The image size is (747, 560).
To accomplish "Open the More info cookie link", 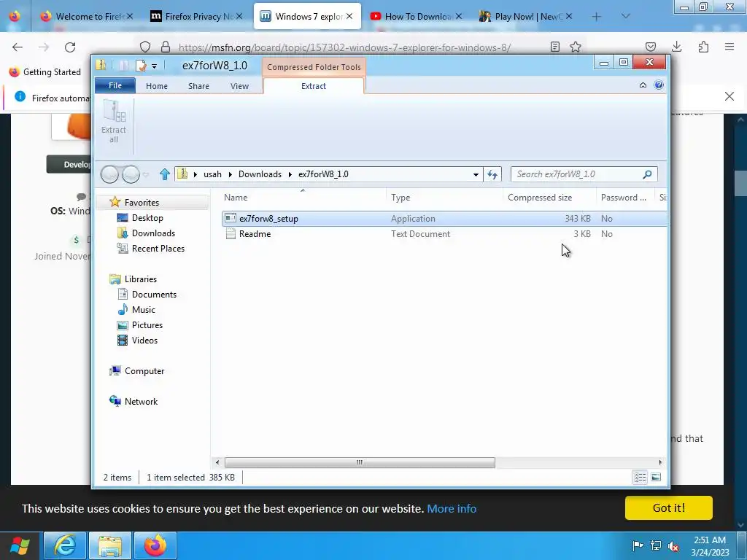I will click(452, 508).
